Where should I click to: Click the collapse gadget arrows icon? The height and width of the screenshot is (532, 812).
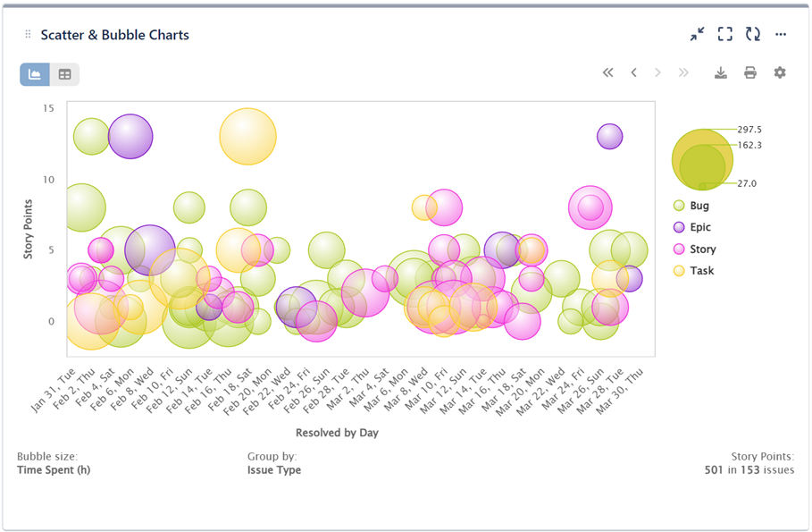(x=697, y=34)
